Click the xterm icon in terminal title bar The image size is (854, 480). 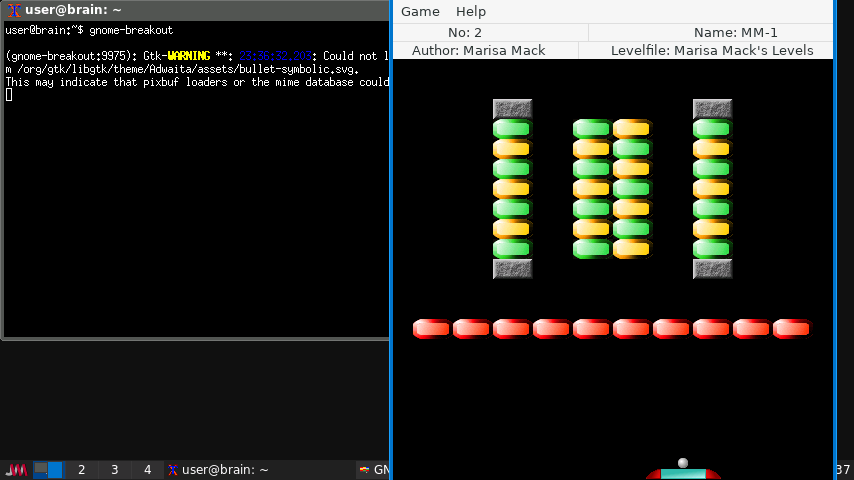[x=14, y=10]
